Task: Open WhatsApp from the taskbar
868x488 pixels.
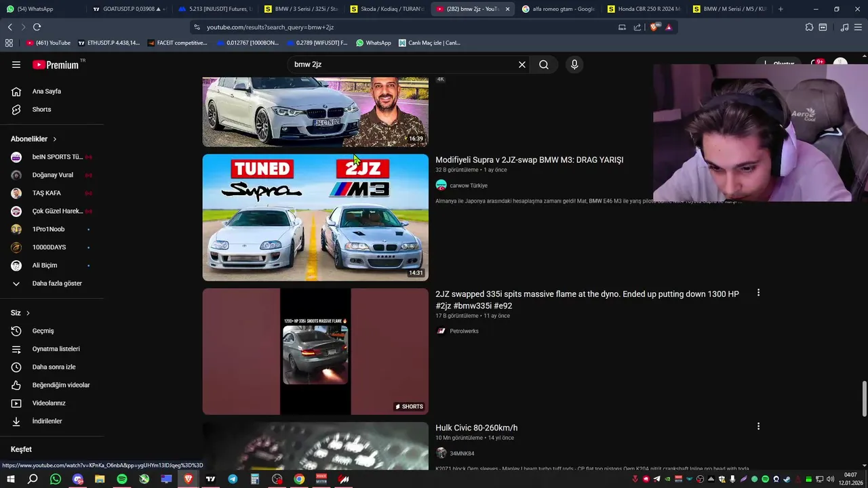Action: [x=56, y=479]
